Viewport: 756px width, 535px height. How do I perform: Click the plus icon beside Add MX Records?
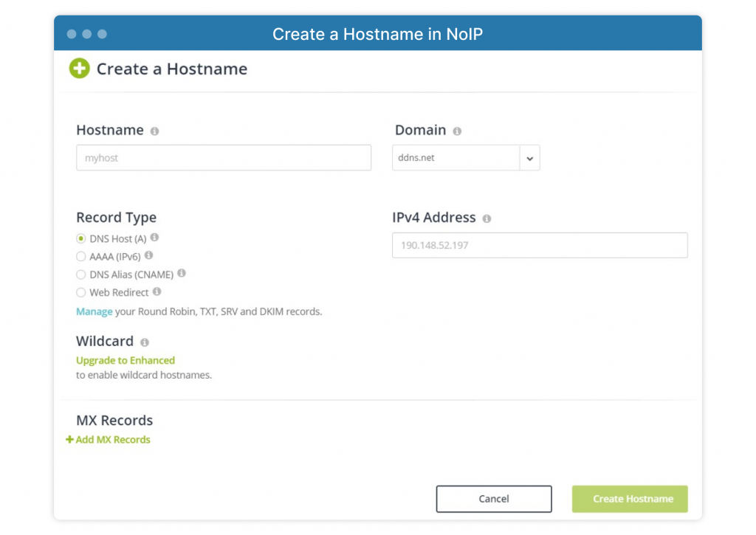(70, 440)
